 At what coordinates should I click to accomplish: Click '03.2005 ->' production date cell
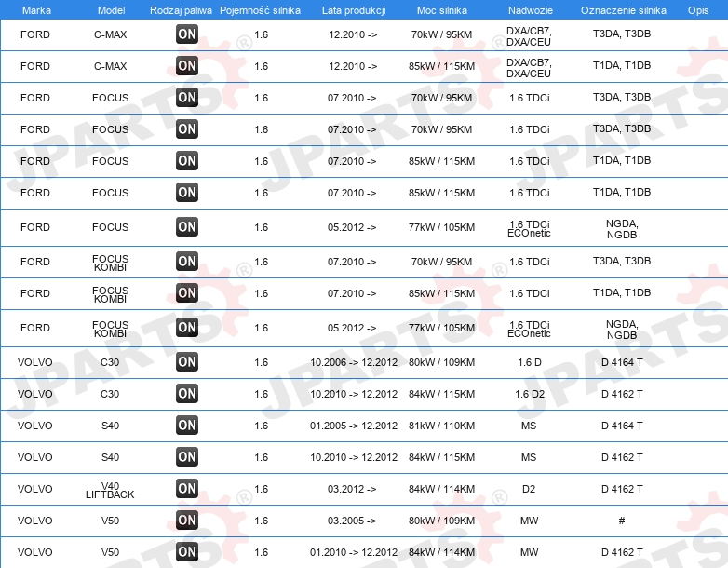click(x=352, y=521)
